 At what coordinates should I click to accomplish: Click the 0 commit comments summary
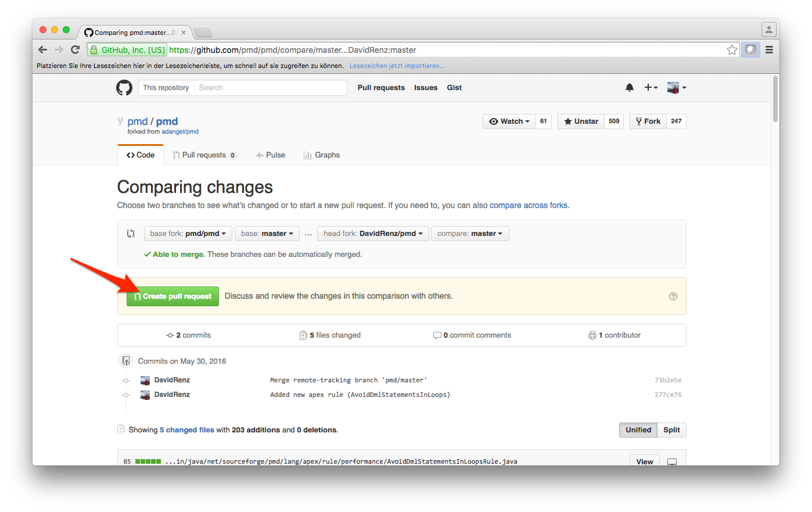click(x=472, y=335)
